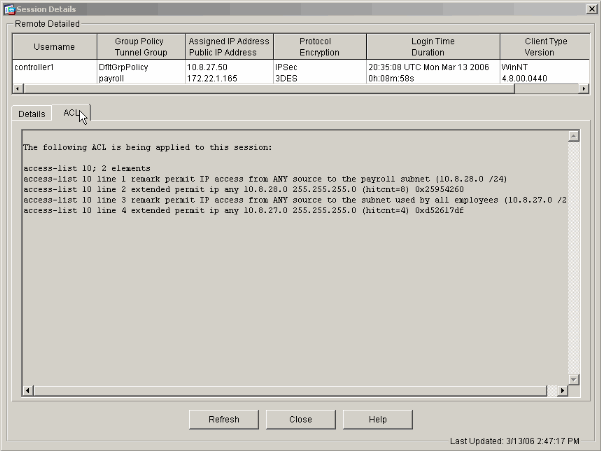Click the Refresh button
601x451 pixels.
click(224, 420)
